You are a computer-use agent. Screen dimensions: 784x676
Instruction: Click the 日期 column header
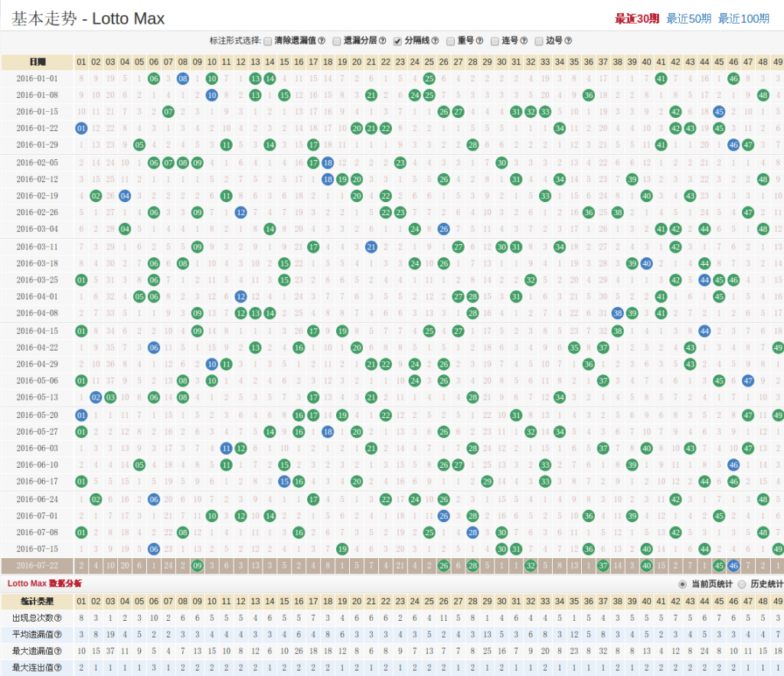37,62
